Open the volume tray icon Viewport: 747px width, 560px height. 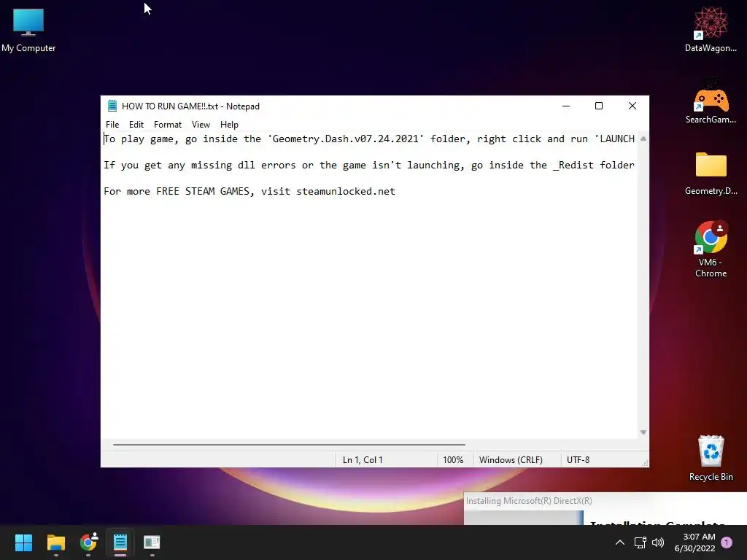(x=658, y=542)
